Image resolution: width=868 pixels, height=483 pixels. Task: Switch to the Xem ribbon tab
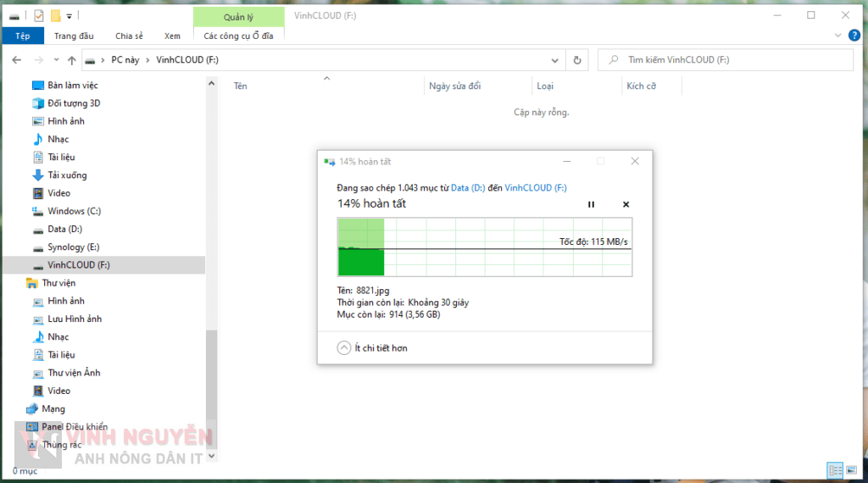point(172,36)
